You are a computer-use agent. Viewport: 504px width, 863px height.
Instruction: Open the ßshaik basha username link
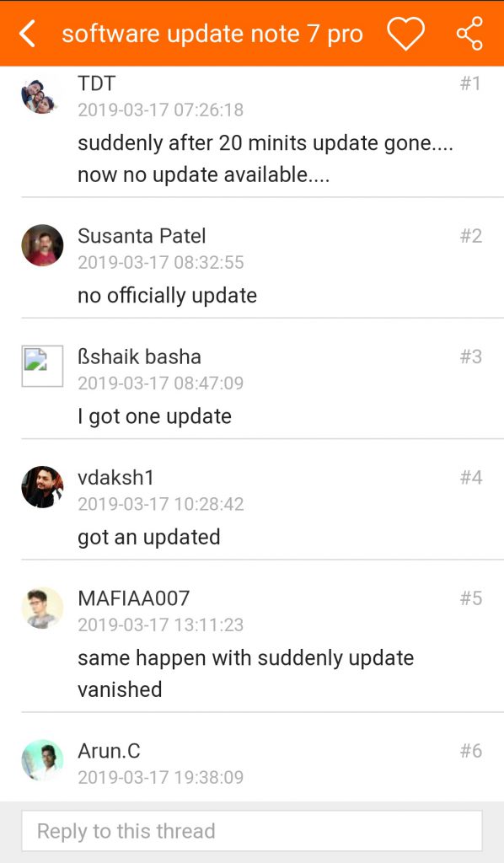[139, 356]
